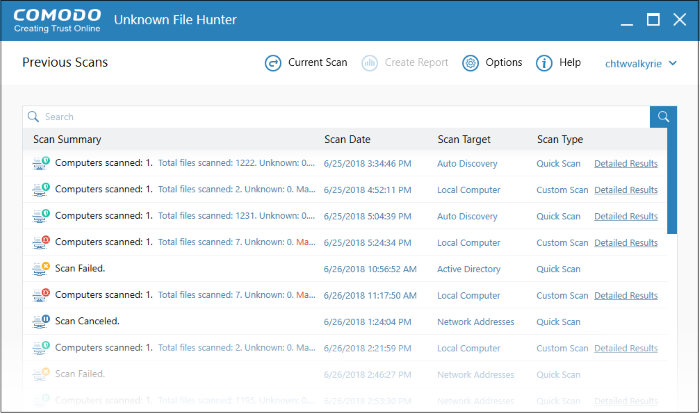Click the date '6/25/2018 5:24:34 PM'

pyautogui.click(x=367, y=243)
